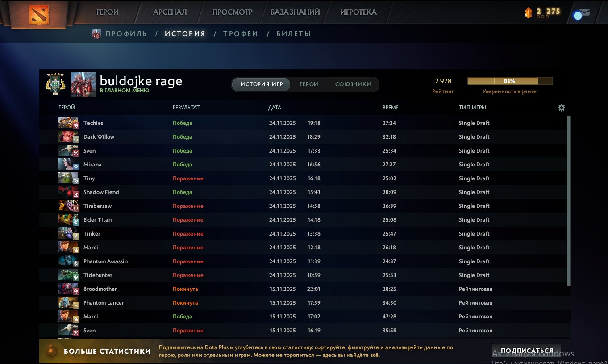Open the АРСЕНАЛ menu item
This screenshot has height=364, width=608.
[170, 12]
